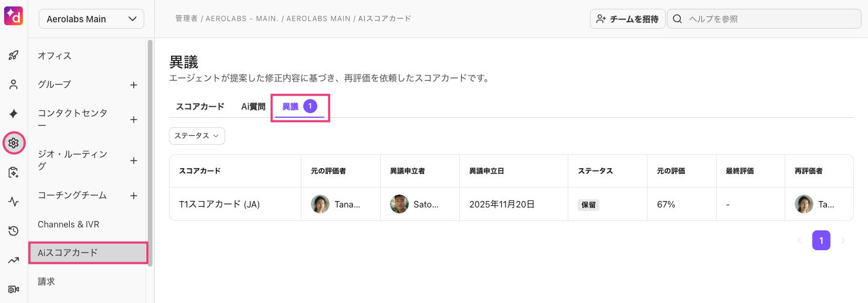Click 管理者 in the breadcrumb

click(187, 19)
